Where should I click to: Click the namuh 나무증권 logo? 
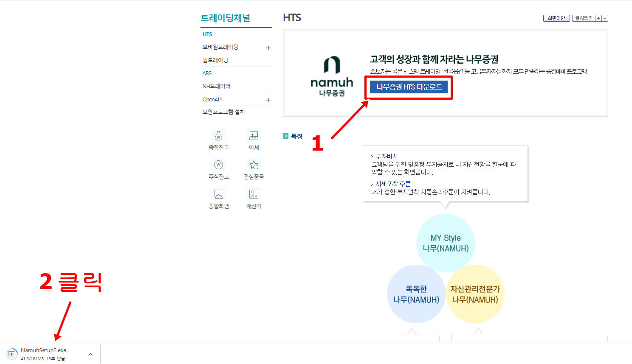pos(332,76)
